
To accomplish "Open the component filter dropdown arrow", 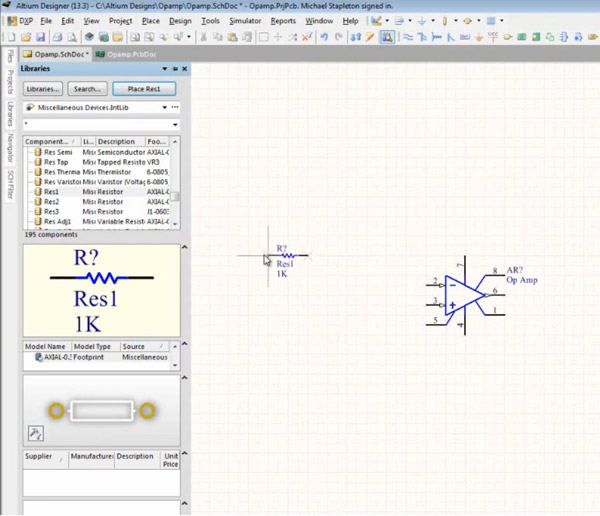I will [175, 124].
